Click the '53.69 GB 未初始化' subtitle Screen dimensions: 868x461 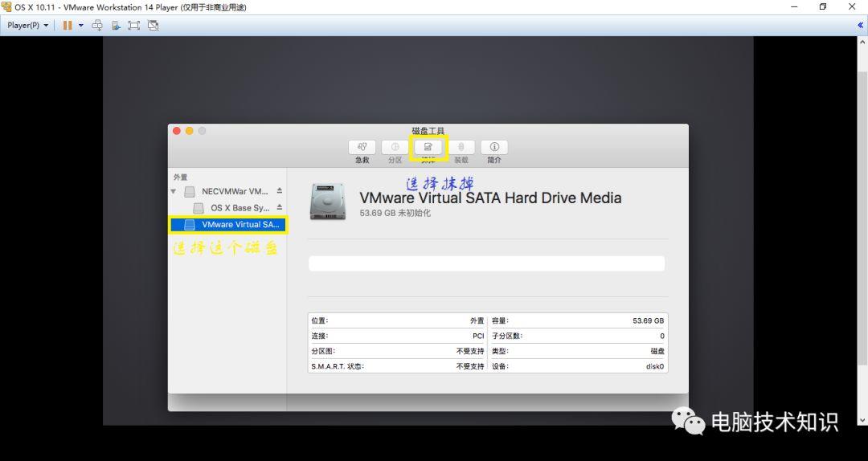(x=395, y=213)
